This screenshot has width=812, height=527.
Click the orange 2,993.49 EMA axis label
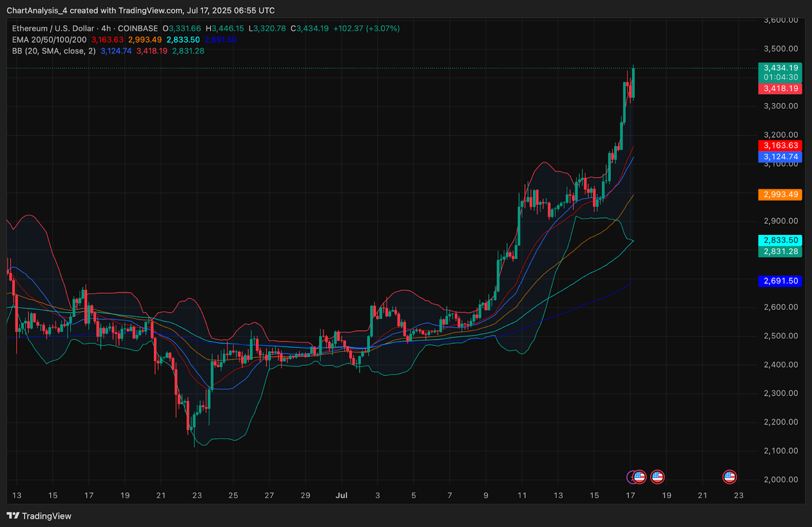click(780, 194)
